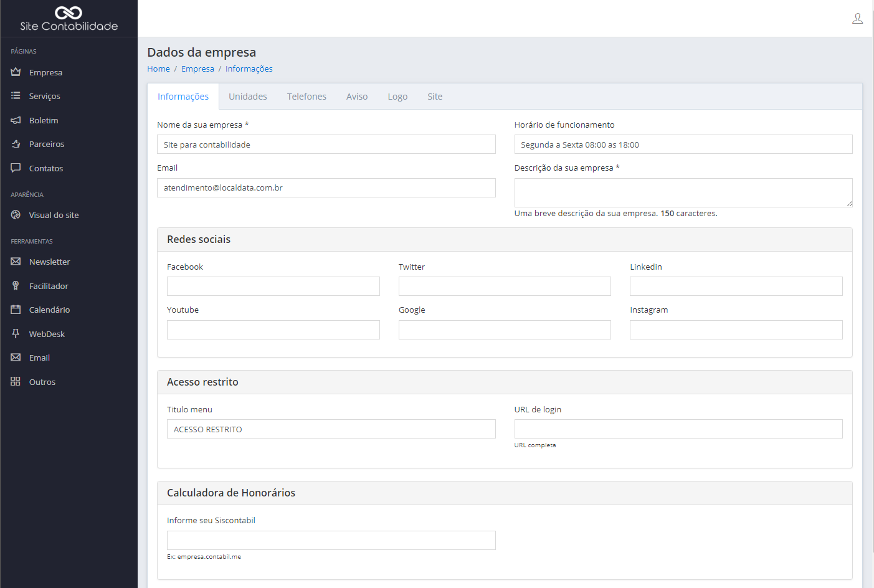Click the Facebook input field
This screenshot has width=874, height=588.
pos(273,287)
